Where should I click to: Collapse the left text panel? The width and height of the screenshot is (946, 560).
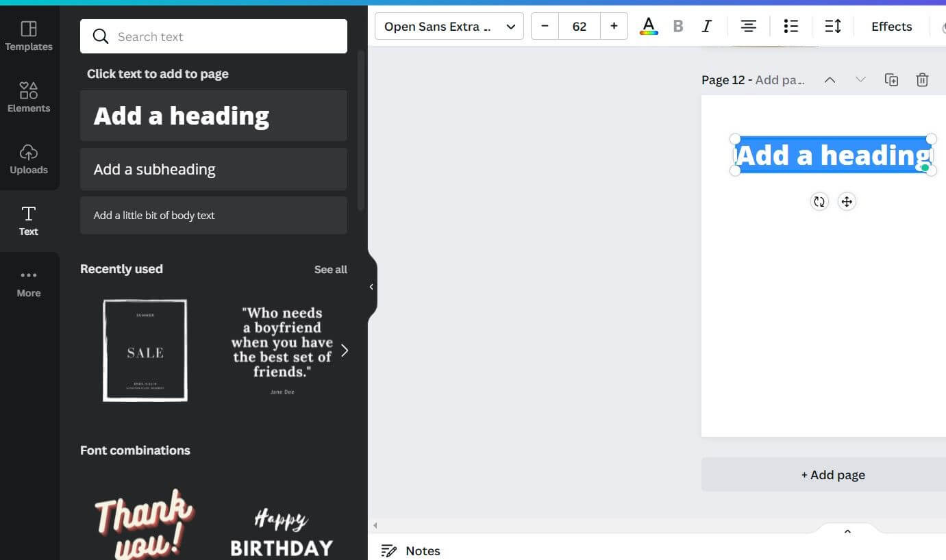(372, 287)
